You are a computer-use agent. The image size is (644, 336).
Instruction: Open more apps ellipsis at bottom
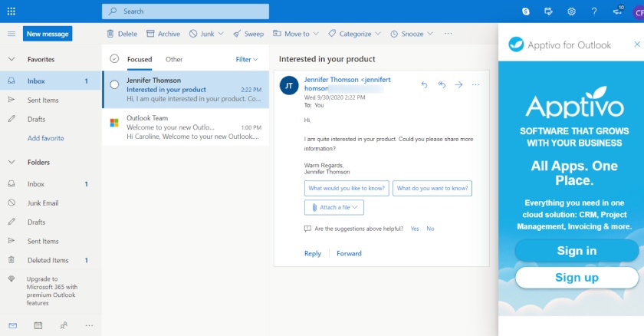point(89,326)
